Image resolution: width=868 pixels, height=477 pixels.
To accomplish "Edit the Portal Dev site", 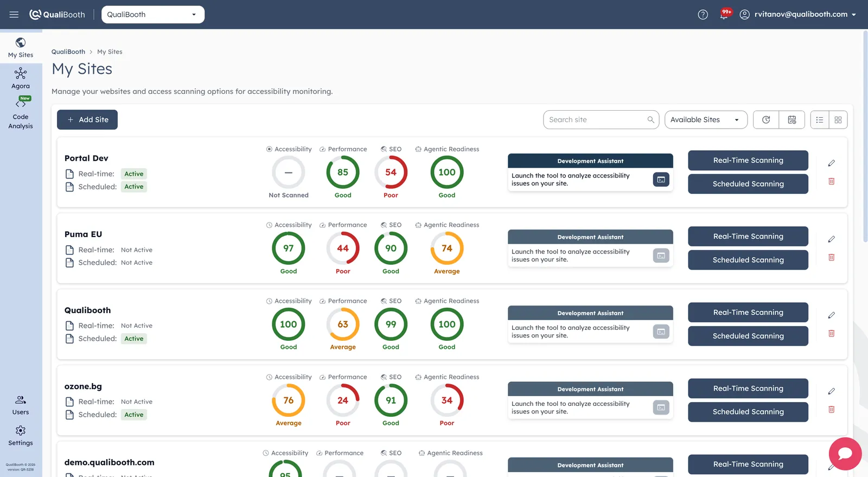I will [831, 163].
